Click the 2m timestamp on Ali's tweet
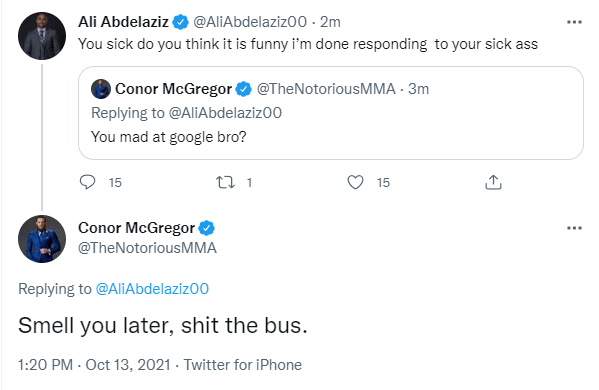This screenshot has height=390, width=599. coord(330,22)
